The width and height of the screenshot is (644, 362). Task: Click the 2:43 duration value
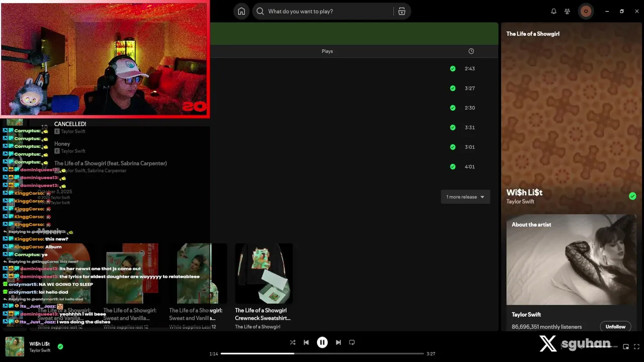click(x=469, y=68)
